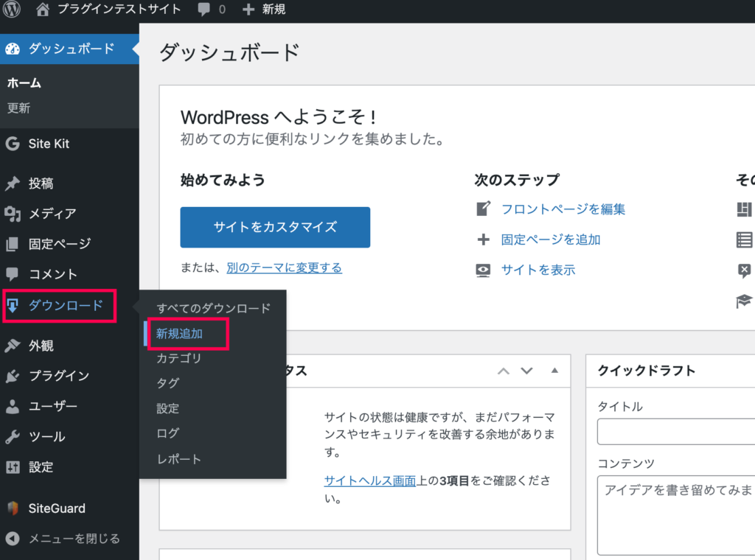Click the サイトをカスタマイズ button

(276, 227)
